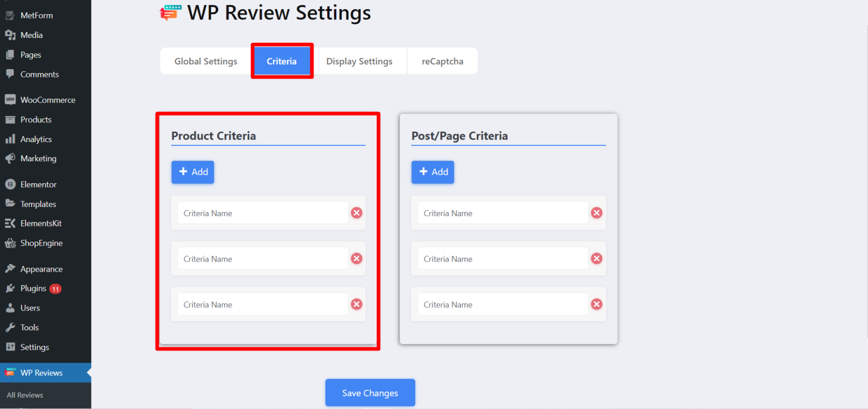Select the MetForm sidebar icon
The height and width of the screenshot is (409, 868).
point(11,15)
